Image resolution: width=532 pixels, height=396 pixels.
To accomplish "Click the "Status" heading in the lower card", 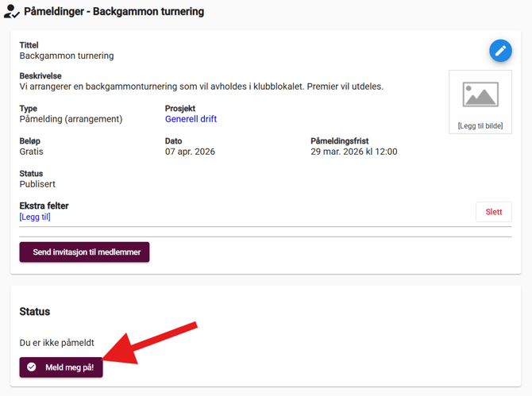I will (35, 312).
